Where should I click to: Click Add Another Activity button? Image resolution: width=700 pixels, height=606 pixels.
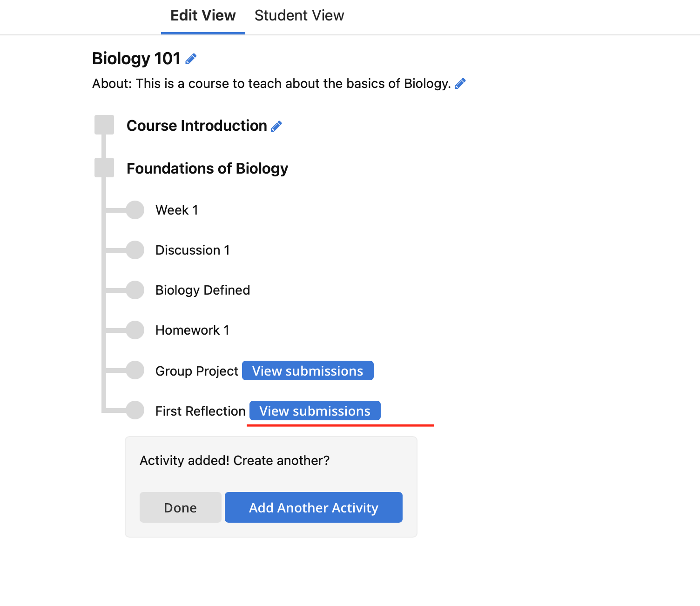coord(314,507)
